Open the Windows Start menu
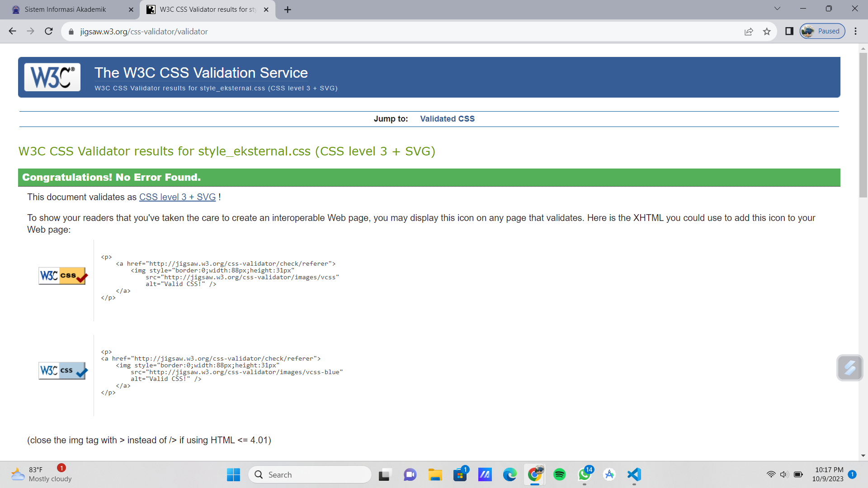 click(233, 474)
